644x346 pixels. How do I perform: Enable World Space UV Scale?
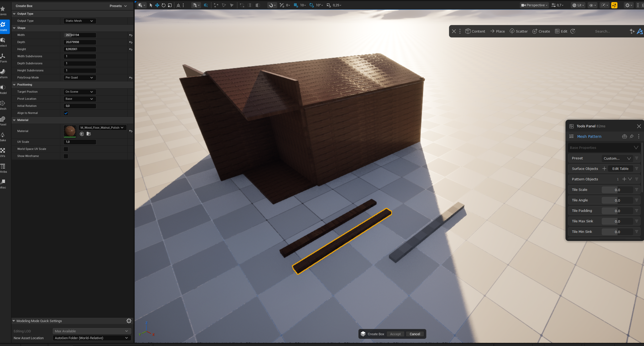coord(66,149)
